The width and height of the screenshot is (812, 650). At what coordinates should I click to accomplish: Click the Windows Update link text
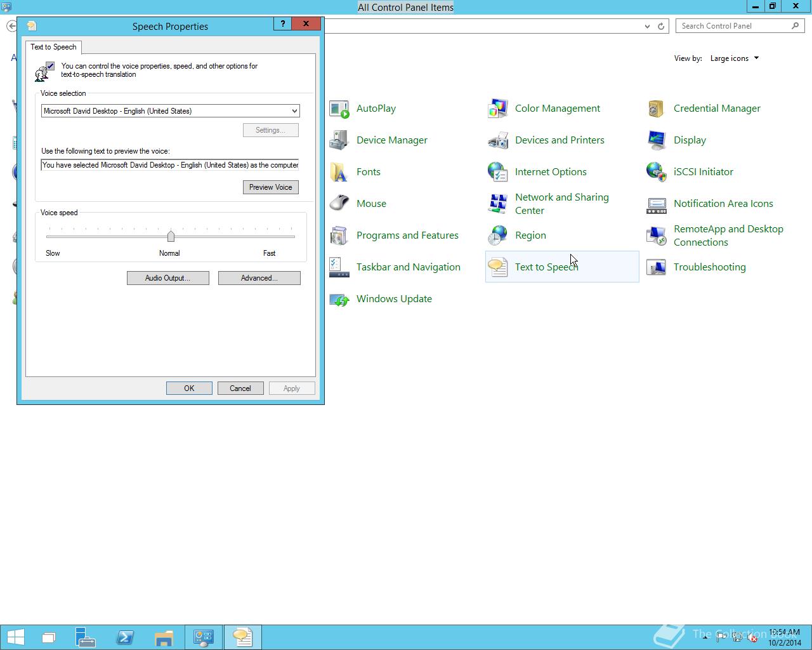click(x=394, y=299)
